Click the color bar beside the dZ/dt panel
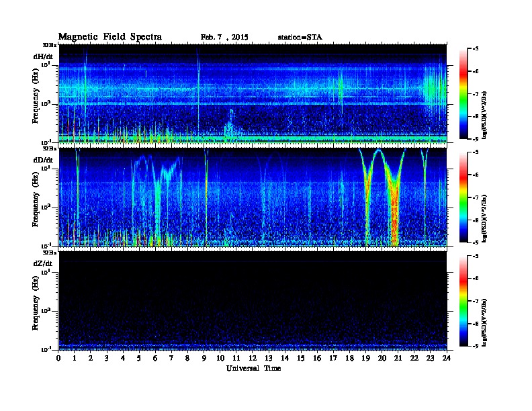Image resolution: width=532 pixels, height=411 pixels. pos(463,301)
